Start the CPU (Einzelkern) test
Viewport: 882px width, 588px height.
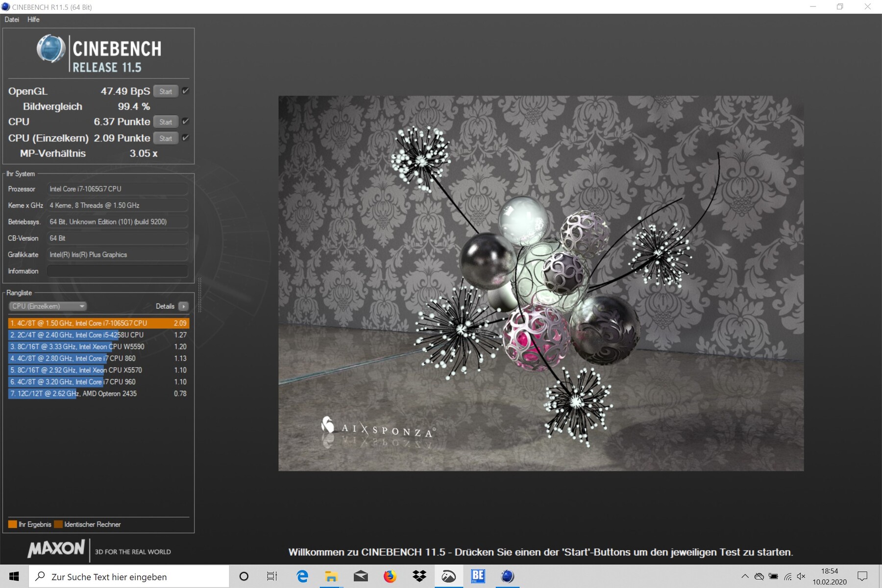tap(166, 139)
